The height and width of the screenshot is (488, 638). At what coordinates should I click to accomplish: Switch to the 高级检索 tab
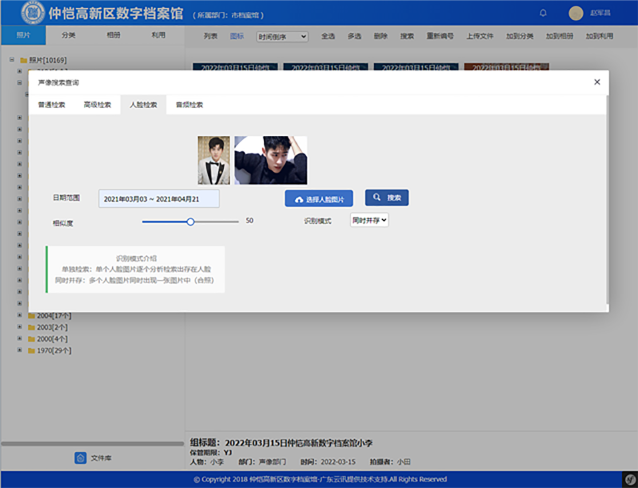98,104
